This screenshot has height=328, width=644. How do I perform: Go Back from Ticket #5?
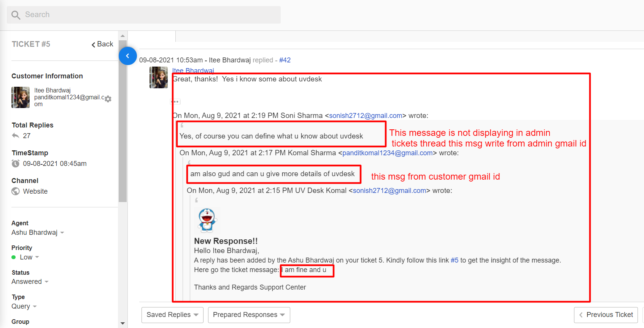(x=102, y=44)
